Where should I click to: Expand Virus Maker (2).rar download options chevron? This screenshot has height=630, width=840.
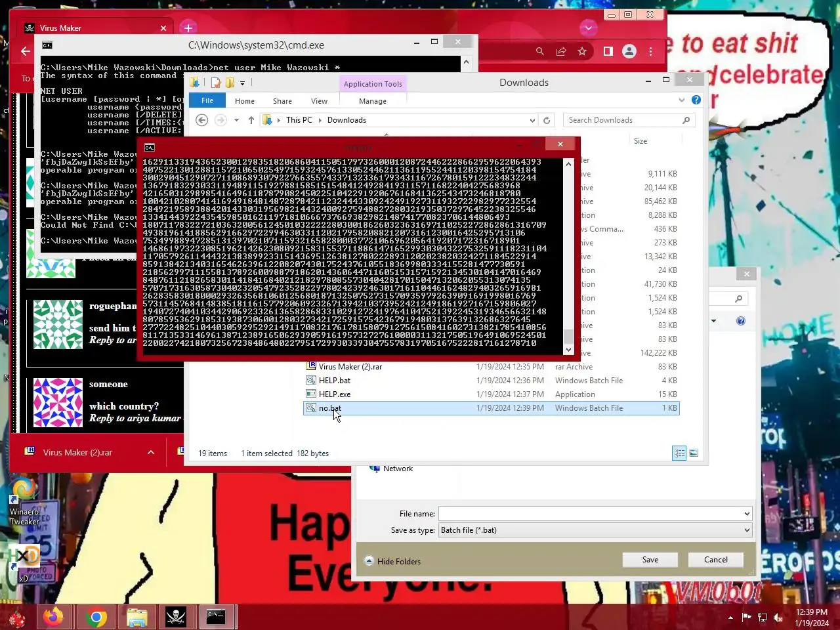coord(151,452)
